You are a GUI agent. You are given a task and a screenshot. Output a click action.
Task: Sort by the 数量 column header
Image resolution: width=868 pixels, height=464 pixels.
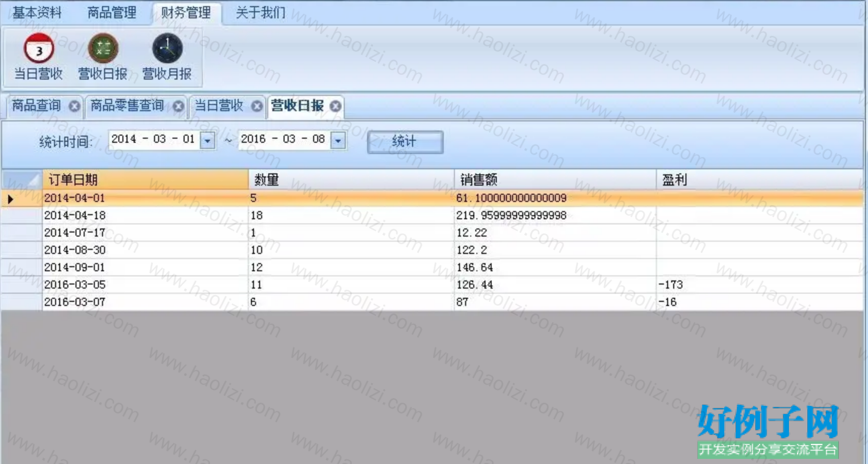coord(351,179)
